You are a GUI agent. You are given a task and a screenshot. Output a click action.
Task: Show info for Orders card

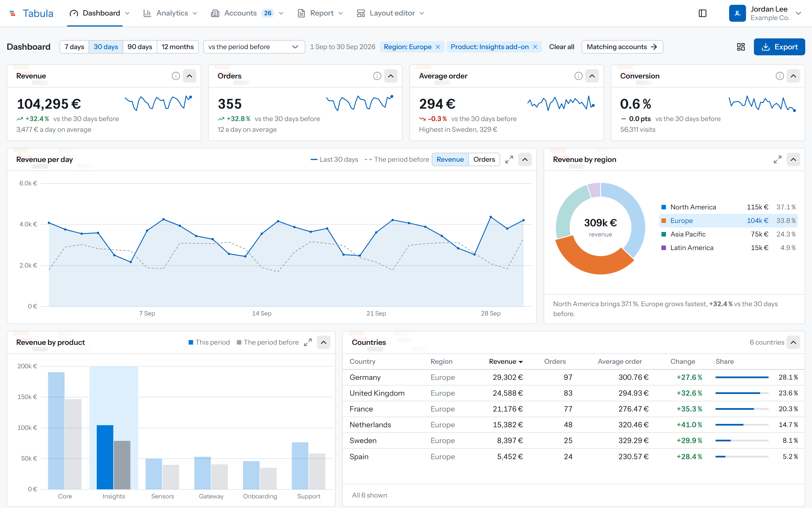377,76
